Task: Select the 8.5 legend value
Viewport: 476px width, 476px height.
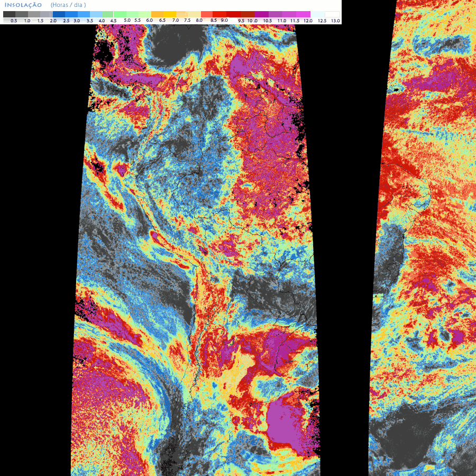Action: [214, 20]
